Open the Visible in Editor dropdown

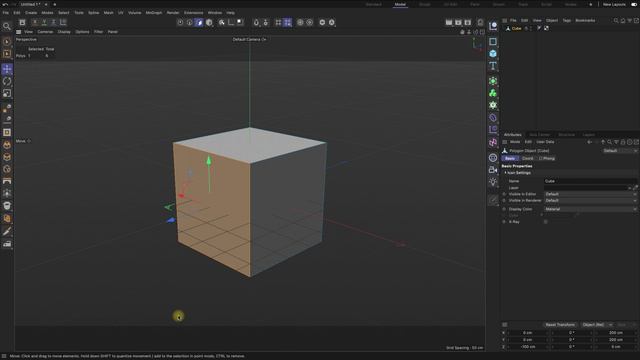(x=590, y=194)
